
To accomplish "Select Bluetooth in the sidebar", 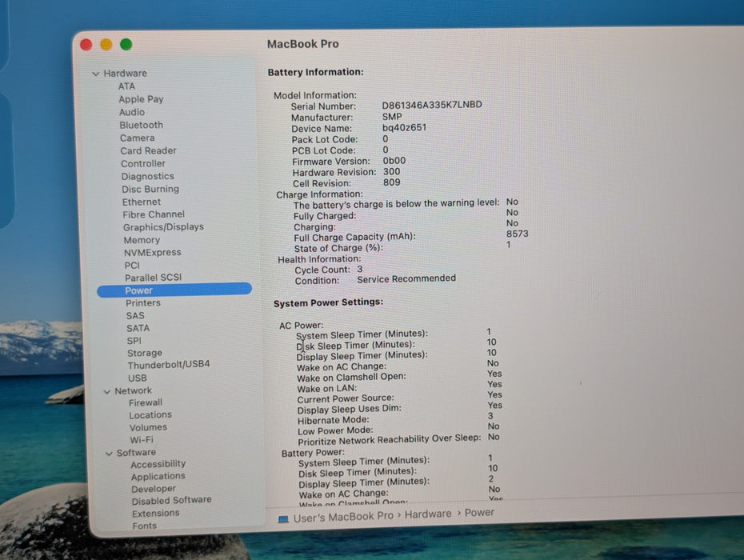I will click(142, 126).
